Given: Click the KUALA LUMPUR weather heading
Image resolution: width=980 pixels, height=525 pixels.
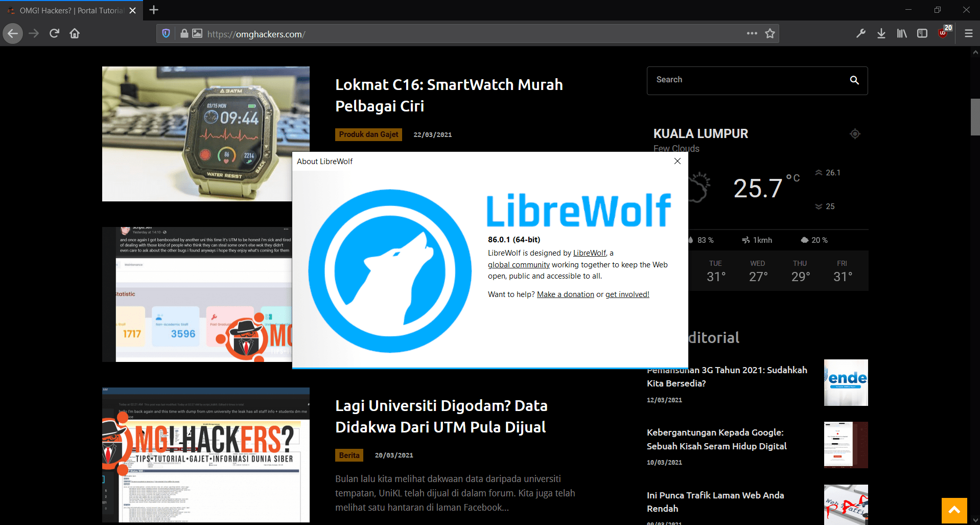Looking at the screenshot, I should tap(701, 134).
